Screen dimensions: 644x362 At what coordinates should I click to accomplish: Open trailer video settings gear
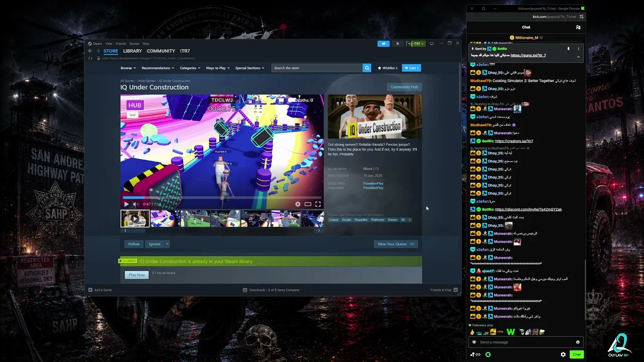click(x=298, y=204)
